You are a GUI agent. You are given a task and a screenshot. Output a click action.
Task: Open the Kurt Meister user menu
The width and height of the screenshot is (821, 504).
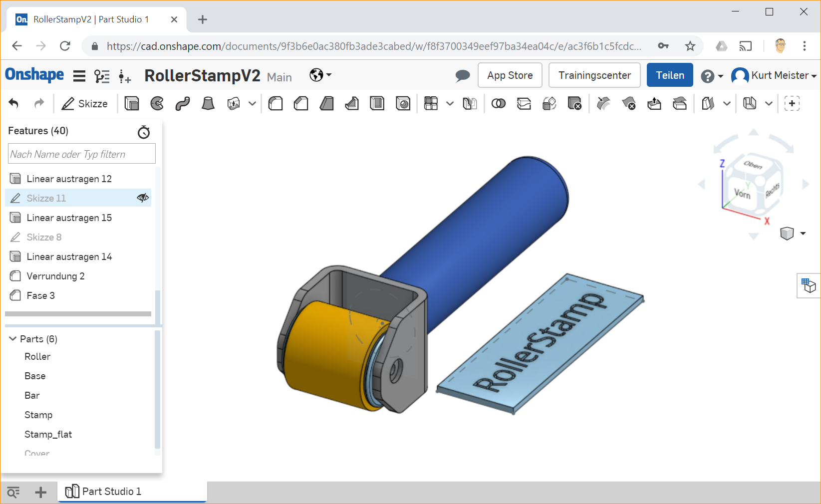[774, 75]
